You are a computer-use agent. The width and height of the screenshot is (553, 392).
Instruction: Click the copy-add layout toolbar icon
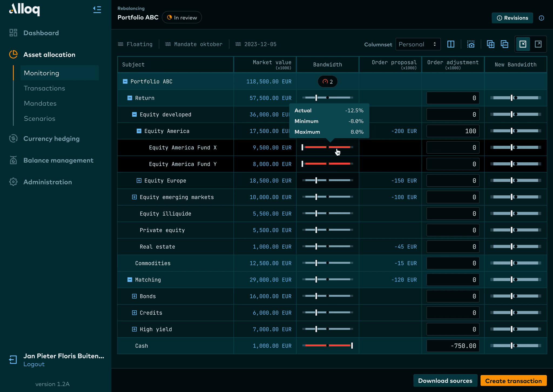pyautogui.click(x=491, y=44)
